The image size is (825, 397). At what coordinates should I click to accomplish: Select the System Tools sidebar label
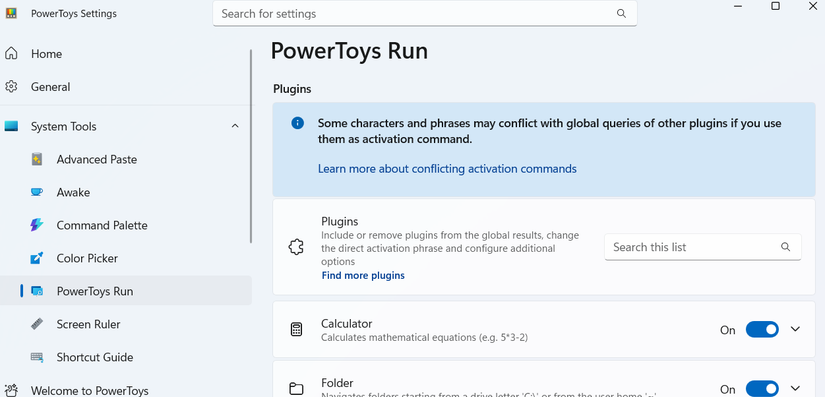[x=64, y=127]
